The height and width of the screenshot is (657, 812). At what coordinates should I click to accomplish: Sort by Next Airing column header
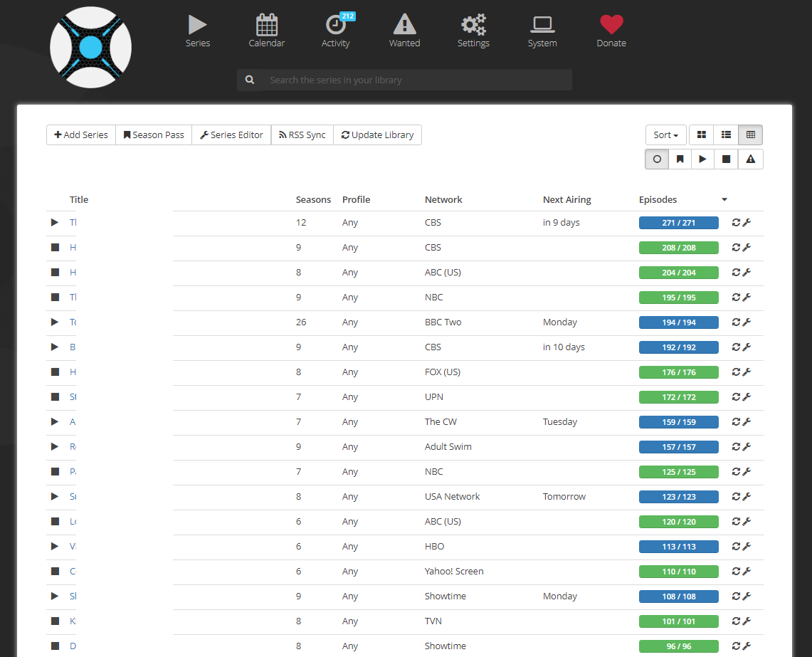click(567, 199)
